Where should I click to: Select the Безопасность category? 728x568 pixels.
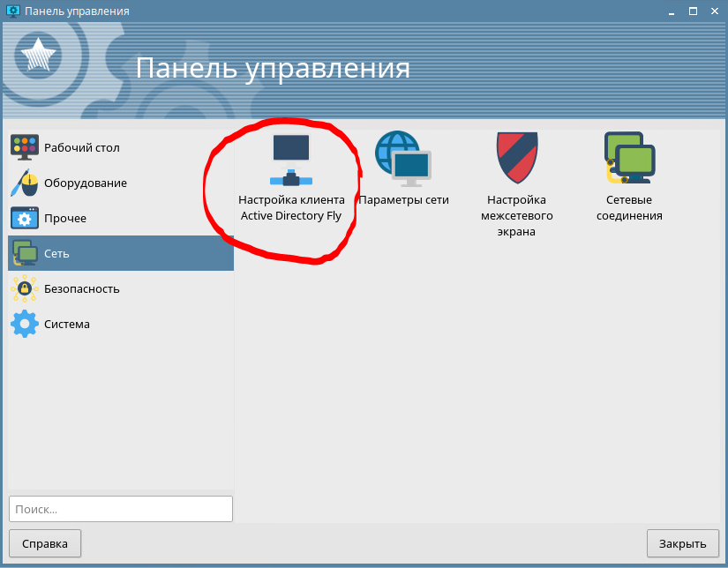tap(81, 288)
